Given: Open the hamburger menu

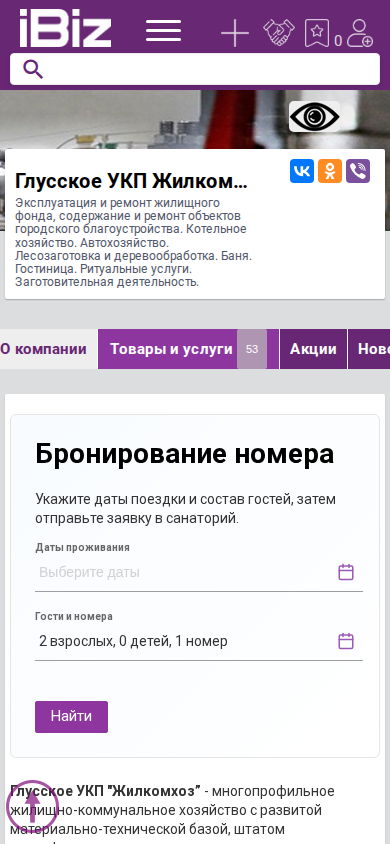Looking at the screenshot, I should 164,30.
